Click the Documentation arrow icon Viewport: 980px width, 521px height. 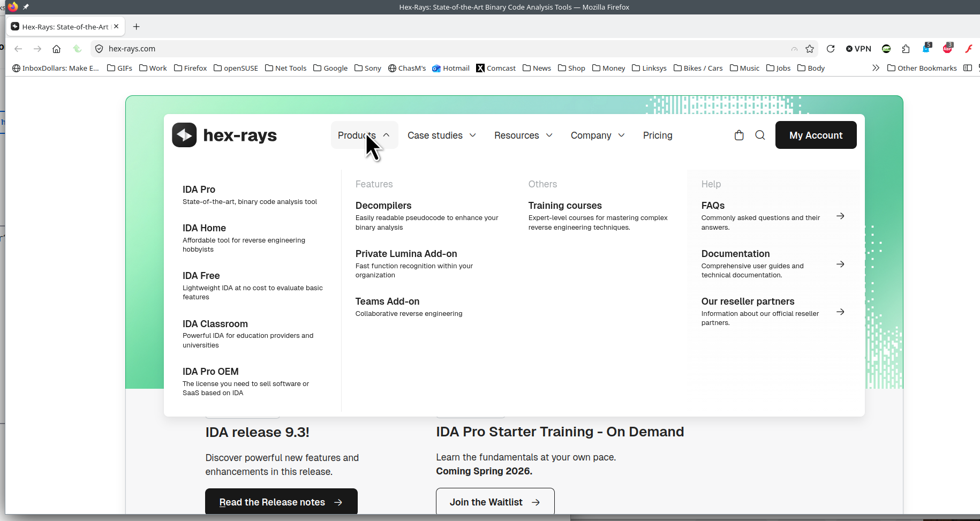840,264
